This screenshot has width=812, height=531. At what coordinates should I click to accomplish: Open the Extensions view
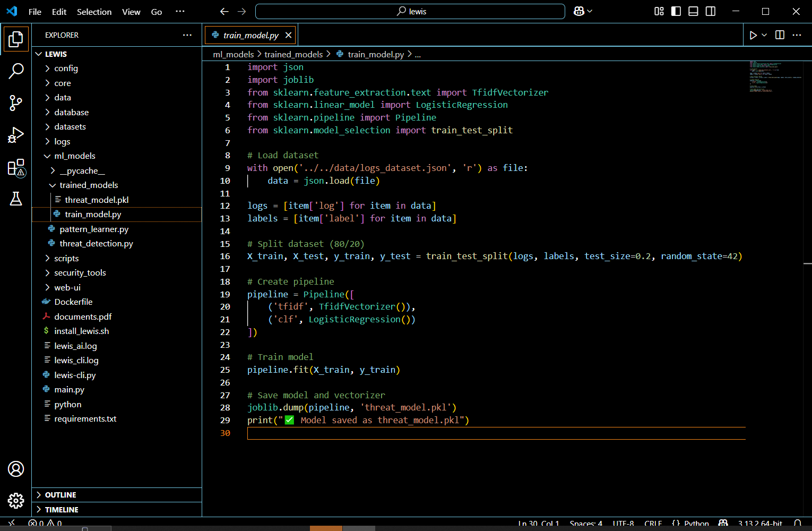tap(16, 168)
